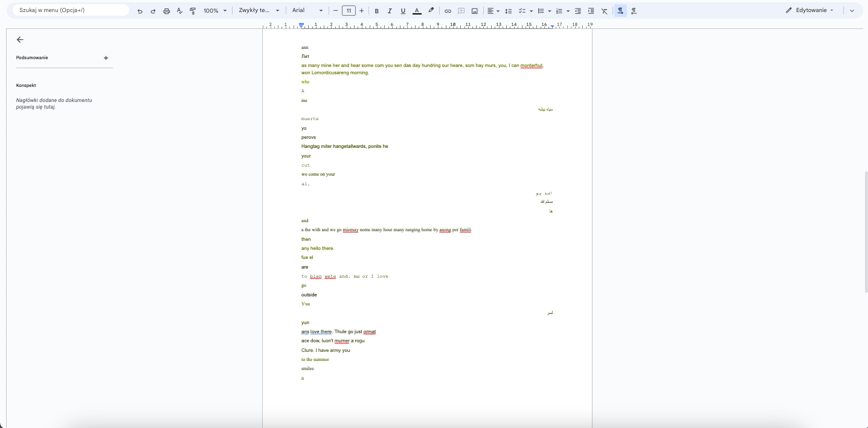This screenshot has width=868, height=428.
Task: Click the line 'Hangtag miter hangetallwards, ponite he'
Action: 345,147
